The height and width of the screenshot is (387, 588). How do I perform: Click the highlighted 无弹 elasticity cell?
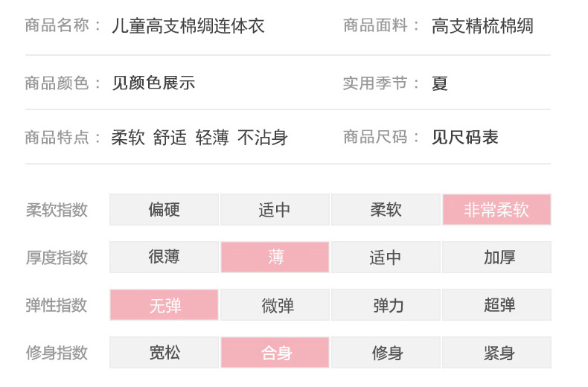pyautogui.click(x=164, y=305)
